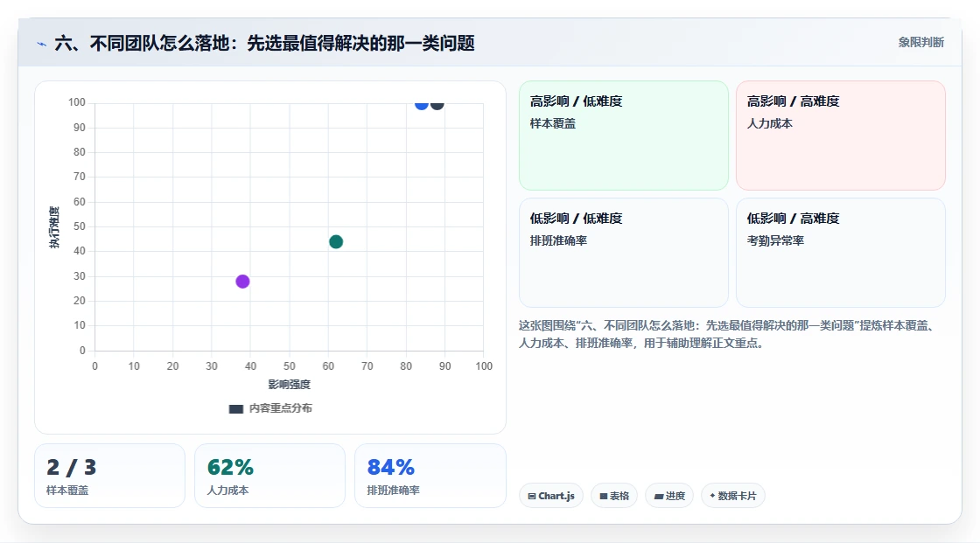This screenshot has width=980, height=543.
Task: Click the teal green scatter data point
Action: point(336,242)
